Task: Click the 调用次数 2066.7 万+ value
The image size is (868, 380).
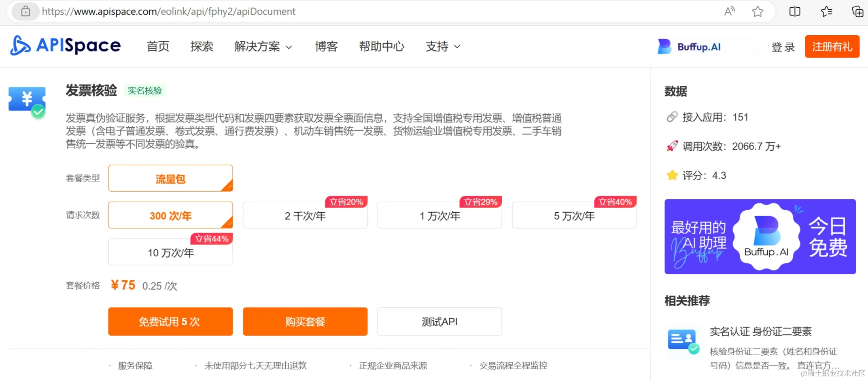Action: coord(756,146)
